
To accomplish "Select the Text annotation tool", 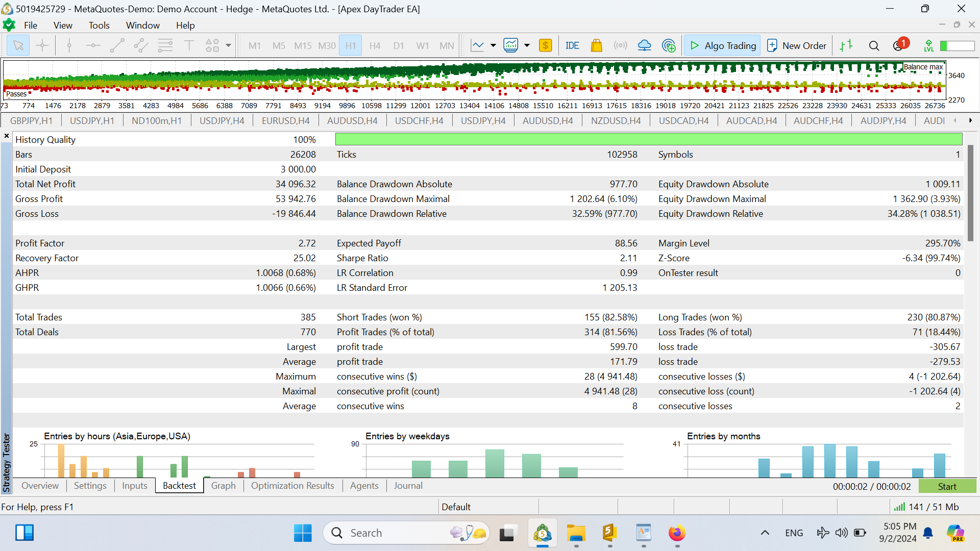I will coord(189,45).
